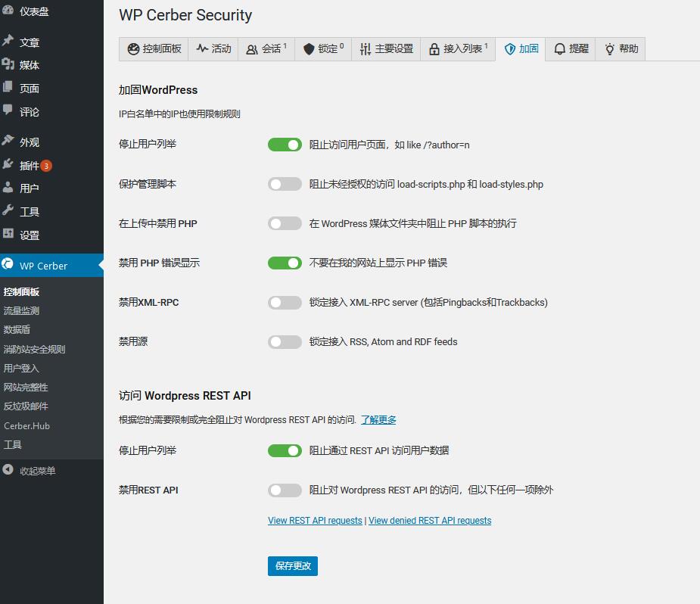Open View denied REST API requests link
700x604 pixels.
click(x=430, y=521)
